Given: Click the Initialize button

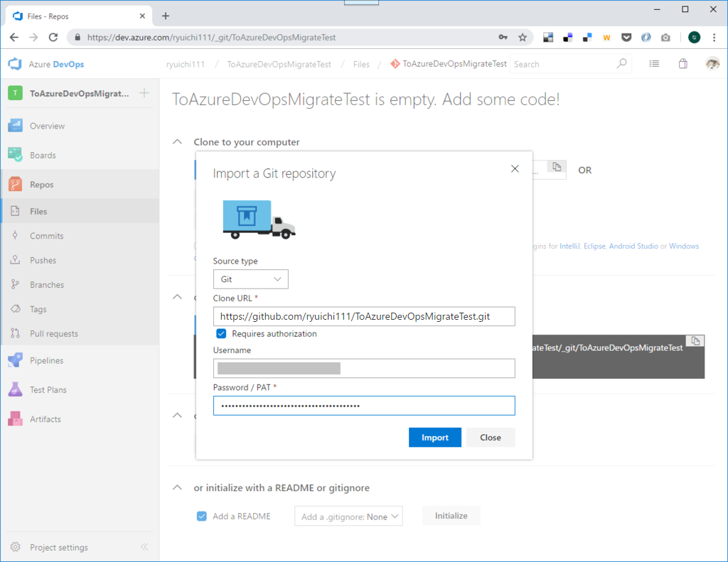Looking at the screenshot, I should pyautogui.click(x=451, y=516).
